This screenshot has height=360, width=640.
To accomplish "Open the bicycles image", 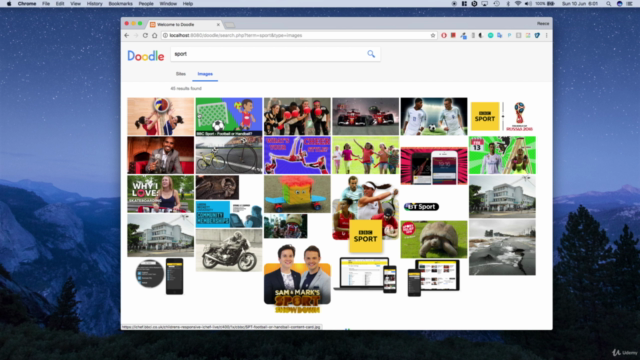I will 229,155.
